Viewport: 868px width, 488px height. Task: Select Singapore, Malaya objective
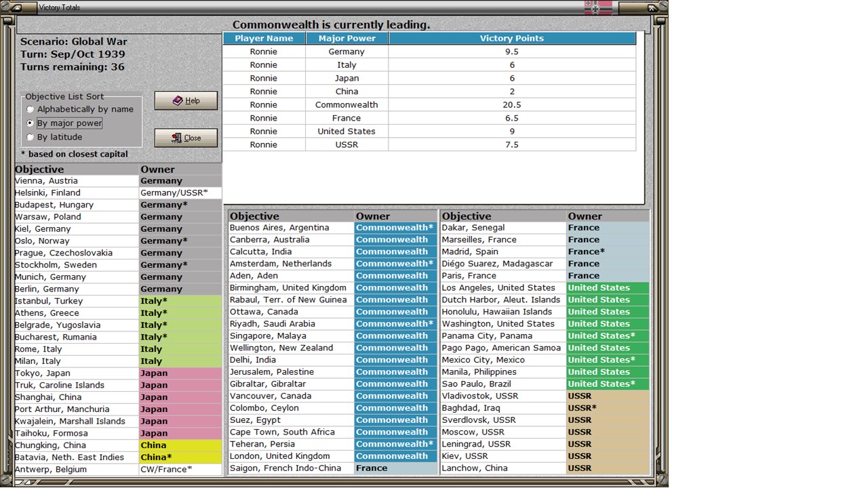(x=291, y=336)
